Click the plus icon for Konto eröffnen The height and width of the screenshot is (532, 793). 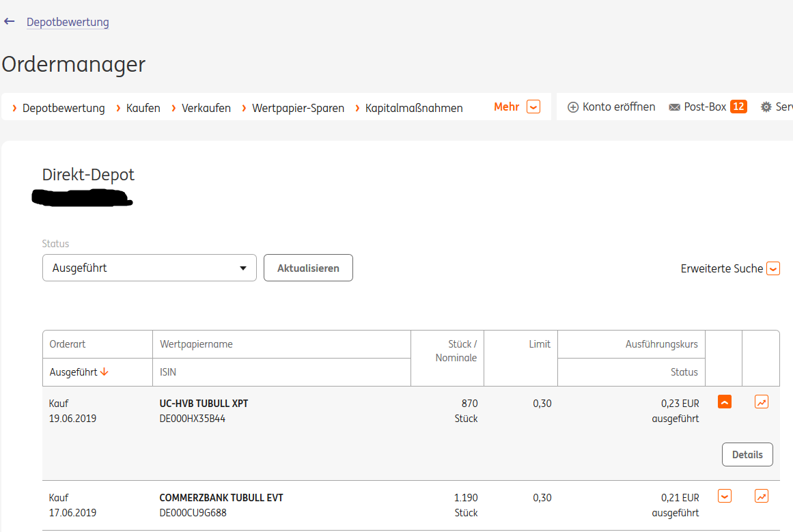573,107
